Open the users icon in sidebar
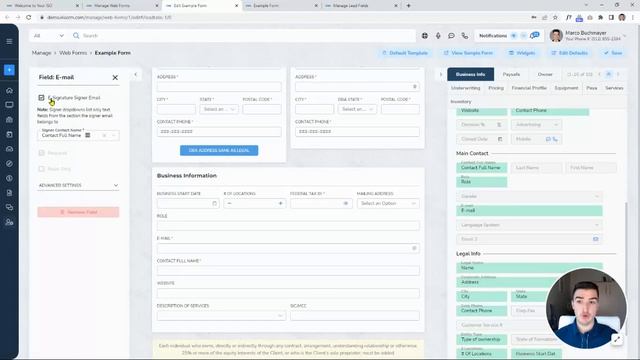Viewport: 640px width, 360px height. click(x=9, y=222)
